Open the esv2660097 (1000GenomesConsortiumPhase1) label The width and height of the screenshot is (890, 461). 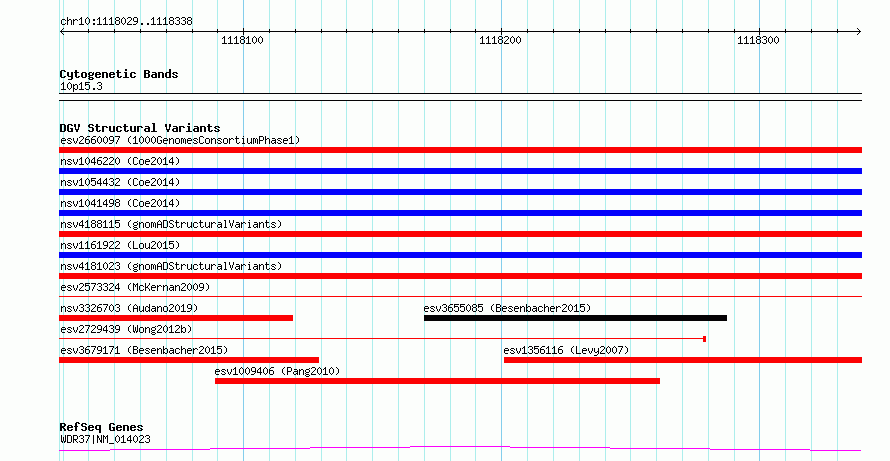(180, 140)
